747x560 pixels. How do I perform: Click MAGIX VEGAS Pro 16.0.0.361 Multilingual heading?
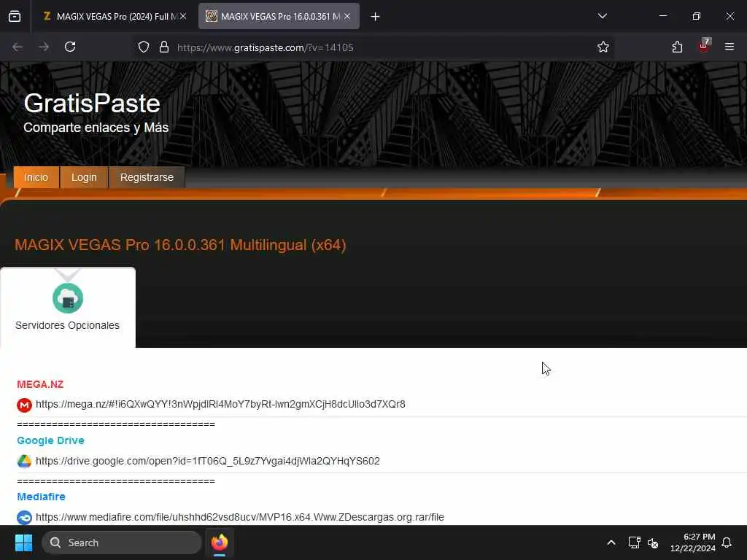click(x=180, y=245)
